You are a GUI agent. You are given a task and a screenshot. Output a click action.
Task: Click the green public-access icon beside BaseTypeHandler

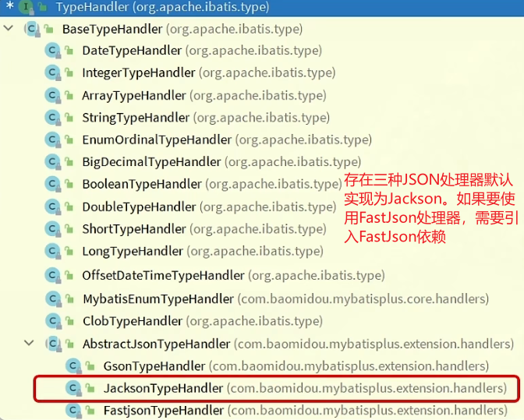(x=49, y=29)
